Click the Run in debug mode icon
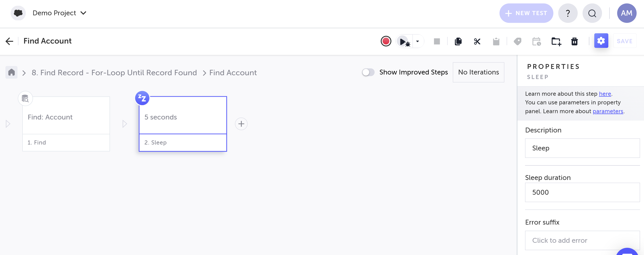Viewport: 644px width, 255px height. click(403, 41)
